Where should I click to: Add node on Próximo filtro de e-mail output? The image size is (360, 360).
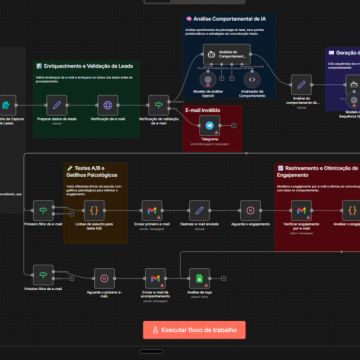pos(71,278)
